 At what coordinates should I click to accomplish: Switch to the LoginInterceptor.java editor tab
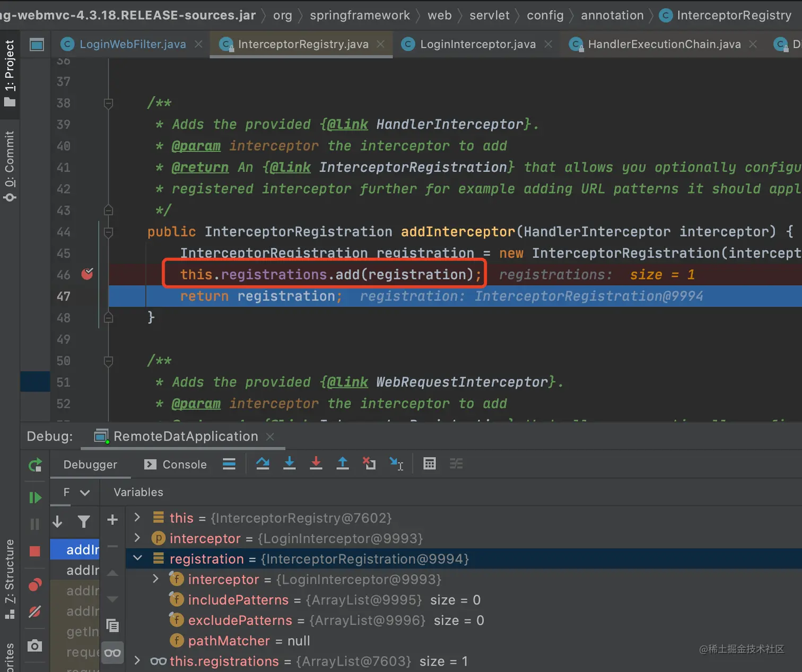477,44
